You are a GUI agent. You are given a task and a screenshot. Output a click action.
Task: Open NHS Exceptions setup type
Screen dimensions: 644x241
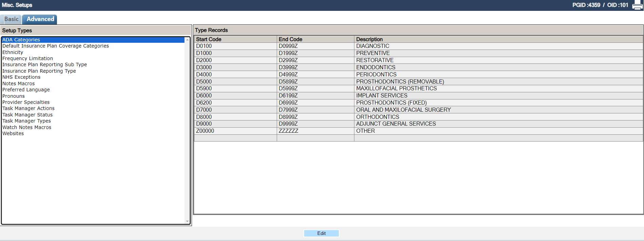tap(21, 77)
